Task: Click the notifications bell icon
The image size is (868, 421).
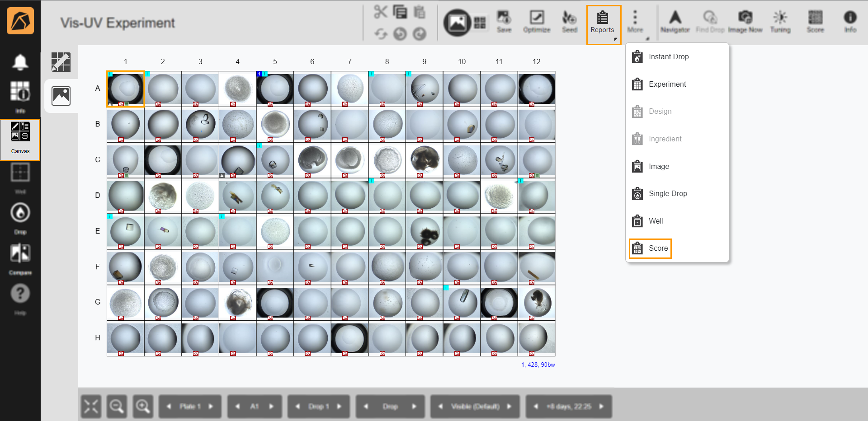Action: 20,62
